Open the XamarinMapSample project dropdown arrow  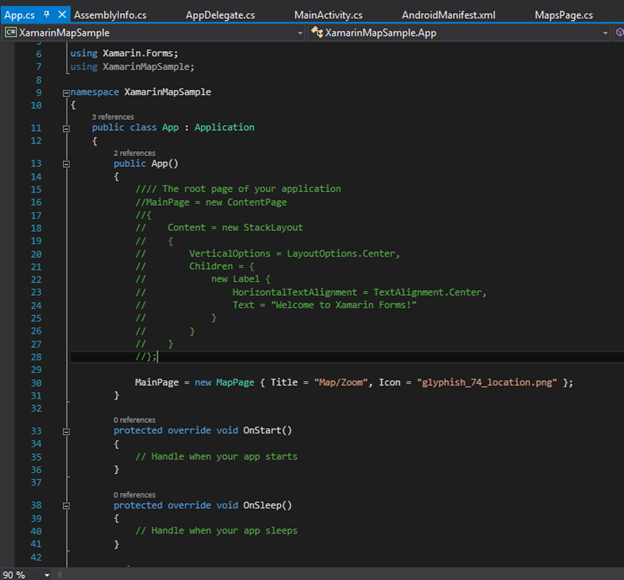pos(299,33)
